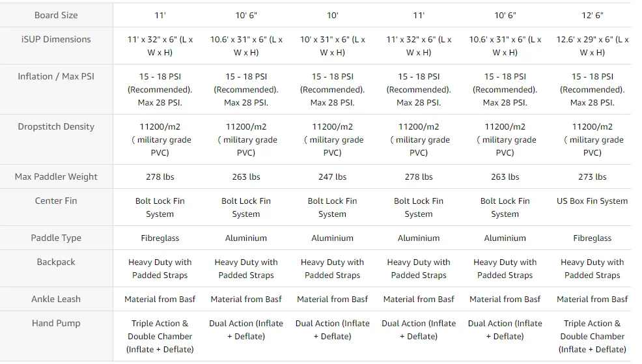Select Fibreglass paddle for the 12' 6" board
The width and height of the screenshot is (642, 364).
click(x=592, y=238)
